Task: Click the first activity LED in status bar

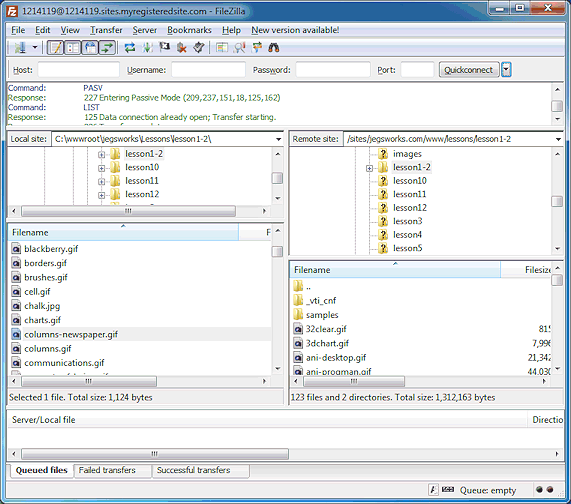Action: (539, 489)
